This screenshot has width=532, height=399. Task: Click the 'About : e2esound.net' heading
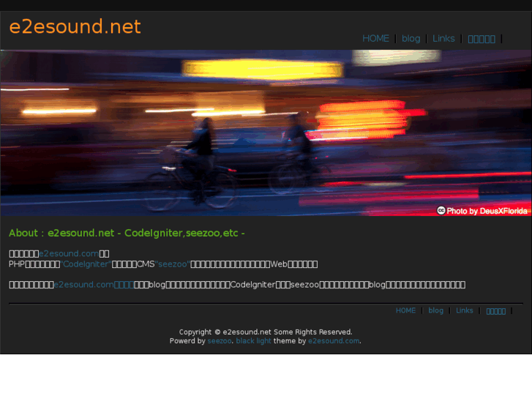(127, 233)
